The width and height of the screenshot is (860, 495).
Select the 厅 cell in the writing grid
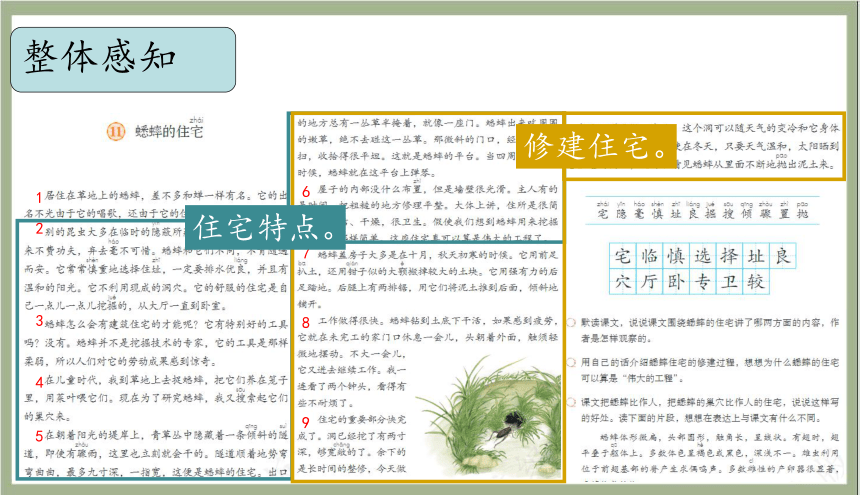[649, 282]
